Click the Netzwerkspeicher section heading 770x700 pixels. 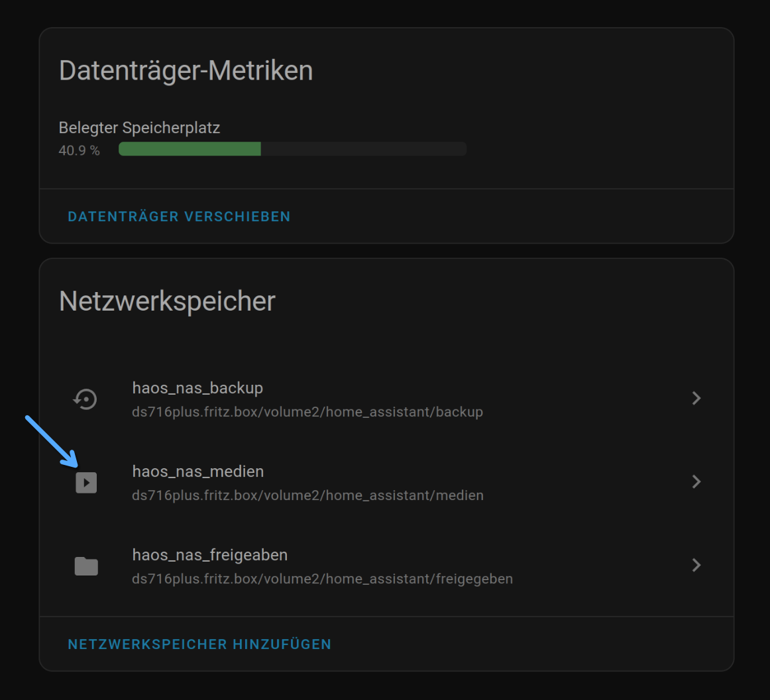[167, 301]
